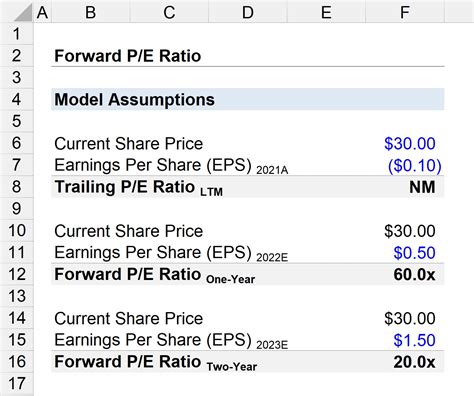The height and width of the screenshot is (396, 474).
Task: Click the ($0.10) EPS value
Action: (415, 166)
